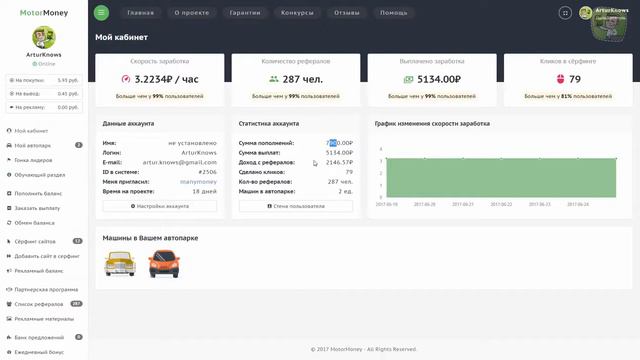The height and width of the screenshot is (360, 640).
Task: Click the На рекламу balance row
Action: (44, 107)
